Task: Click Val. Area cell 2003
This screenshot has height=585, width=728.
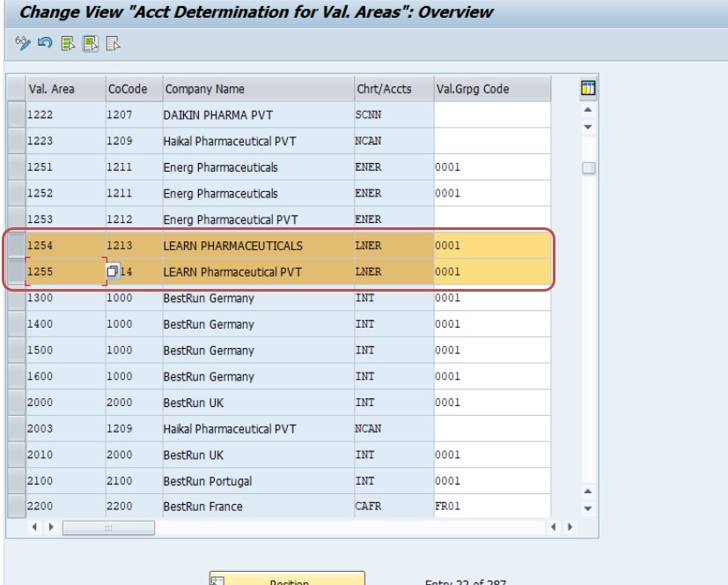Action: pos(65,428)
